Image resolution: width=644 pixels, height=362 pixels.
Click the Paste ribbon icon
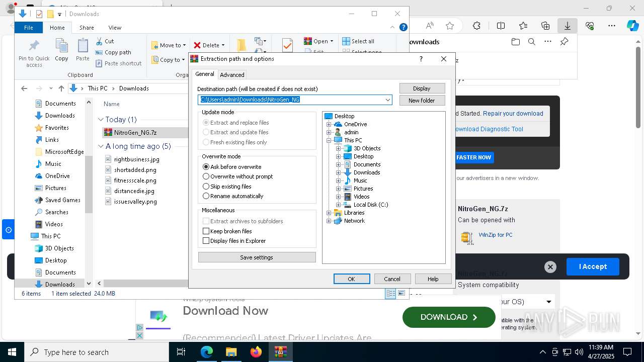pyautogui.click(x=83, y=46)
